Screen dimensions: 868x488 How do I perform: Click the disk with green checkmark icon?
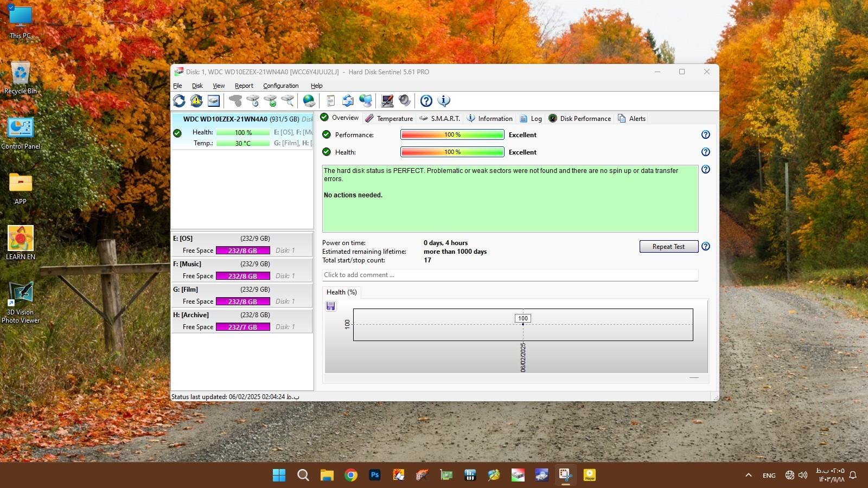(270, 101)
